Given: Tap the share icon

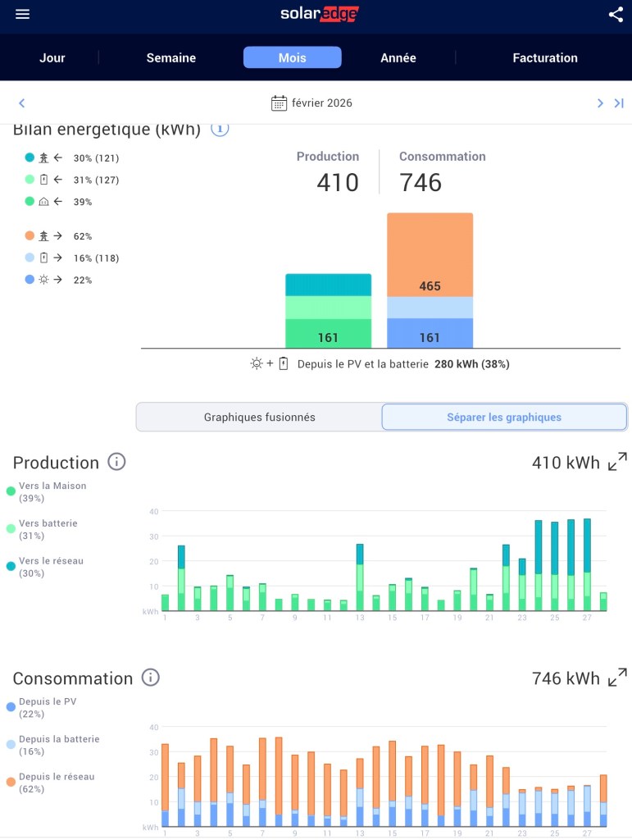Looking at the screenshot, I should click(x=616, y=15).
